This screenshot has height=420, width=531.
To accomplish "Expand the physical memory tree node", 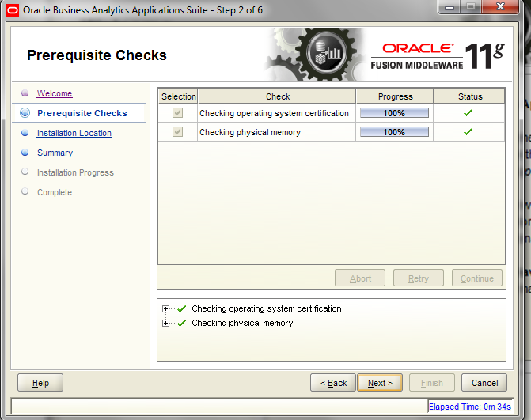I will pyautogui.click(x=165, y=323).
